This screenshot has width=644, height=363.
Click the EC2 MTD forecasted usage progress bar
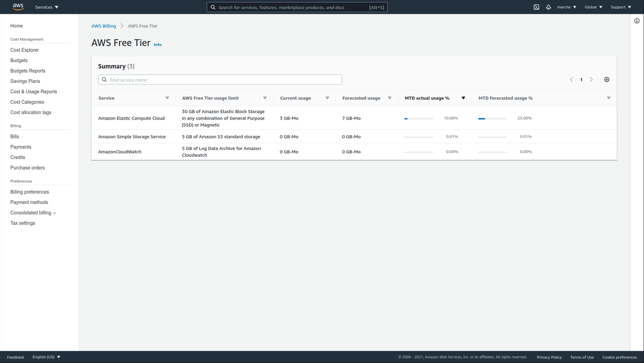(493, 118)
